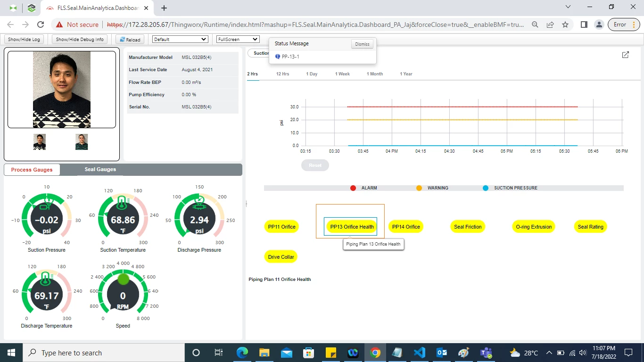Select the Seal Friction health button

pyautogui.click(x=468, y=227)
